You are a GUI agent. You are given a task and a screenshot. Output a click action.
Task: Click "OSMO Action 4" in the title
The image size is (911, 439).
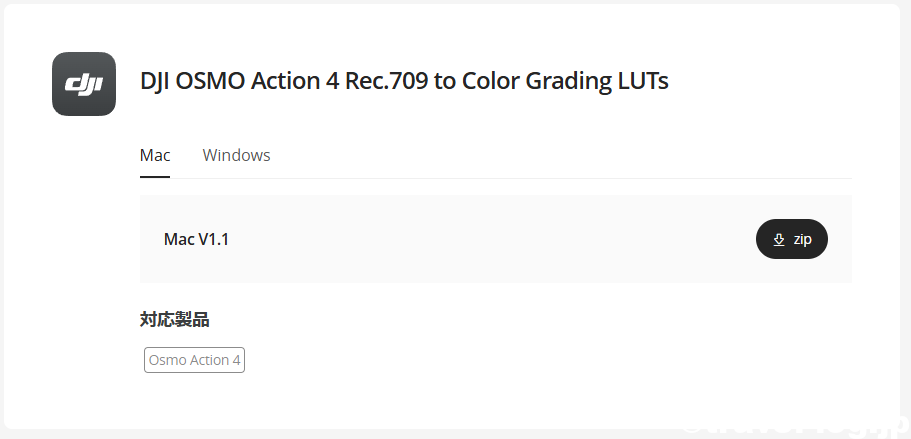tap(257, 81)
